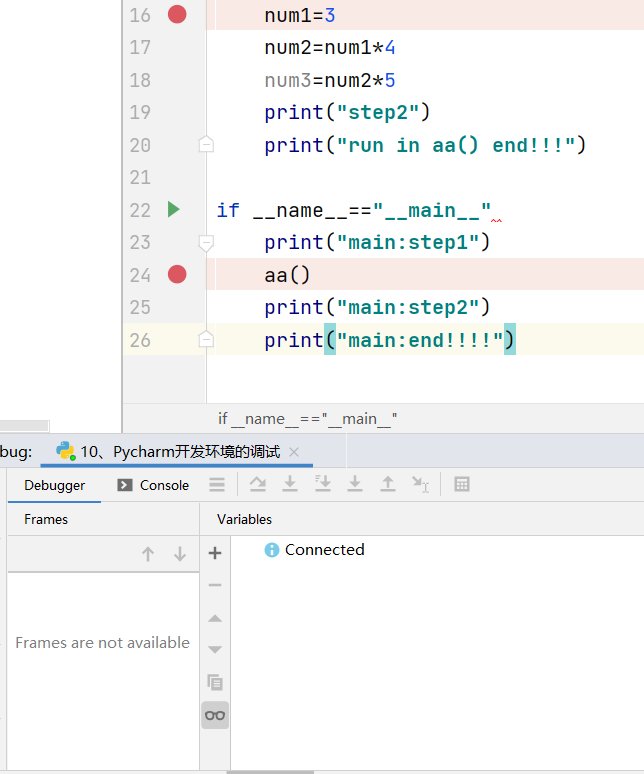Click the threads/layout menu icon beside Console
The height and width of the screenshot is (774, 644).
click(x=217, y=485)
